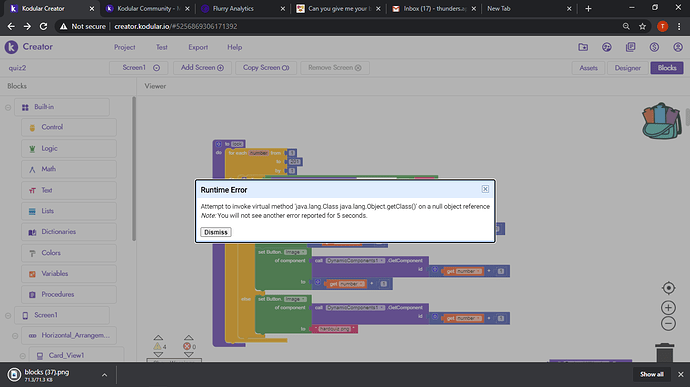The width and height of the screenshot is (690, 387).
Task: Close the downloads bar
Action: point(680,374)
